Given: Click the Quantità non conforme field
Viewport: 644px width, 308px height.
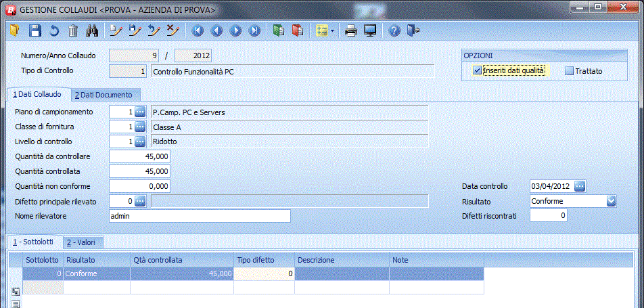Looking at the screenshot, I should click(139, 186).
